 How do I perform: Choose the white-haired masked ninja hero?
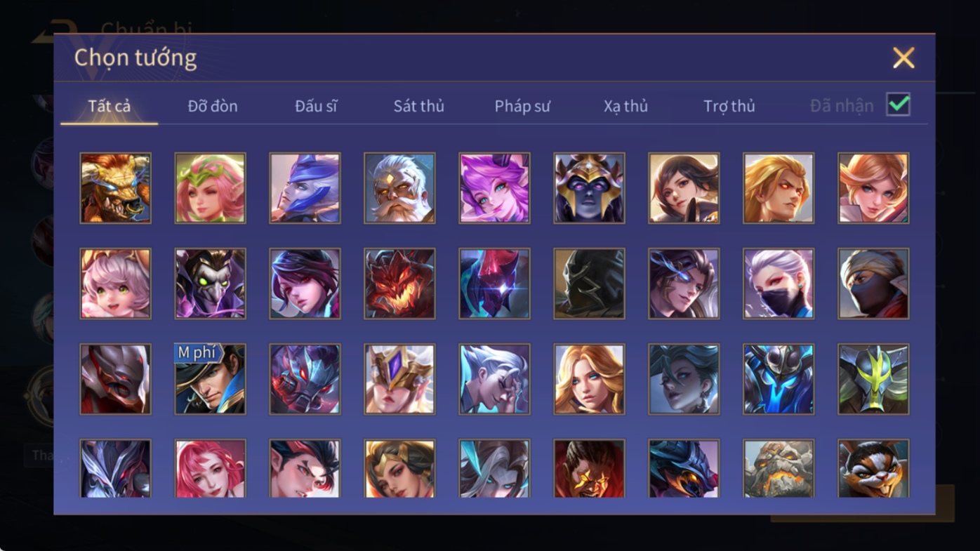(x=779, y=284)
